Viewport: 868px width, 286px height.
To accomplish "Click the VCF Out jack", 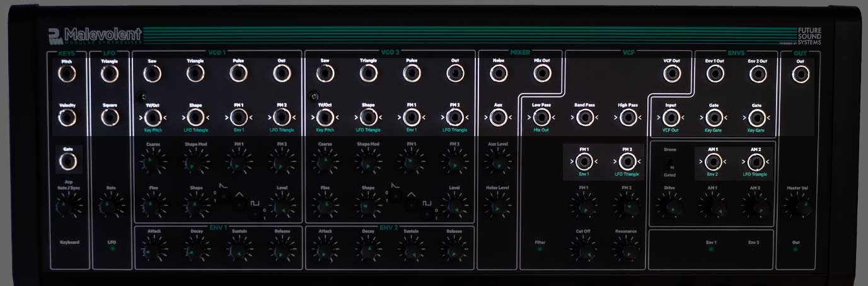I will (x=671, y=74).
